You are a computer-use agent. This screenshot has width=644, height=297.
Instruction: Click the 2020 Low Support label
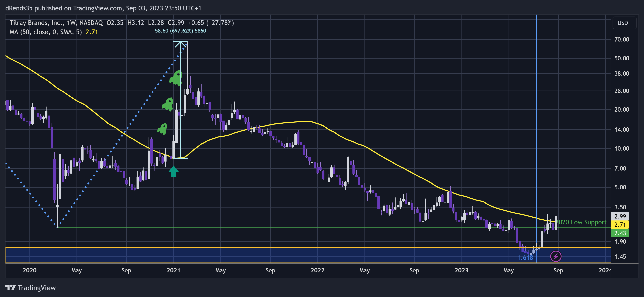point(581,222)
